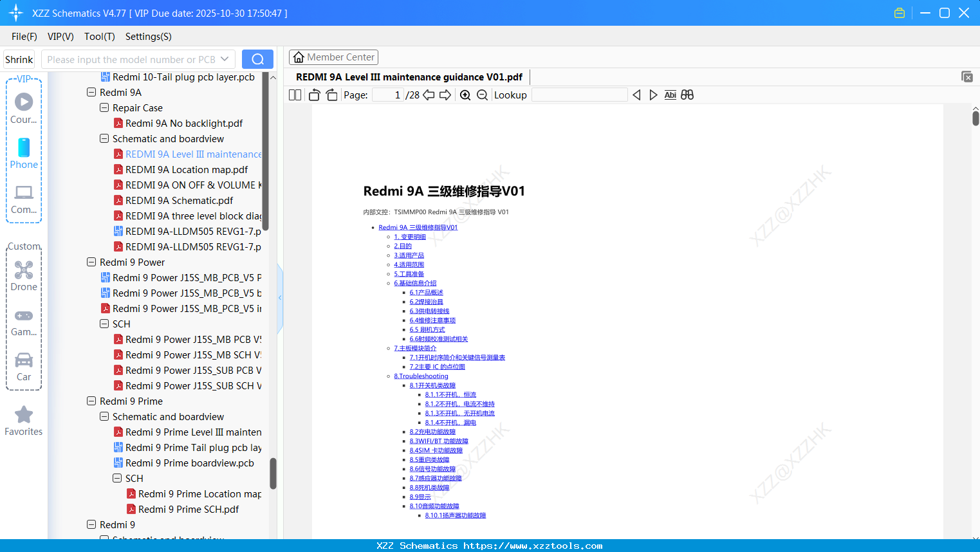Viewport: 980px width, 552px height.
Task: Open REDMI 9A Schematic.pdf
Action: coord(179,201)
